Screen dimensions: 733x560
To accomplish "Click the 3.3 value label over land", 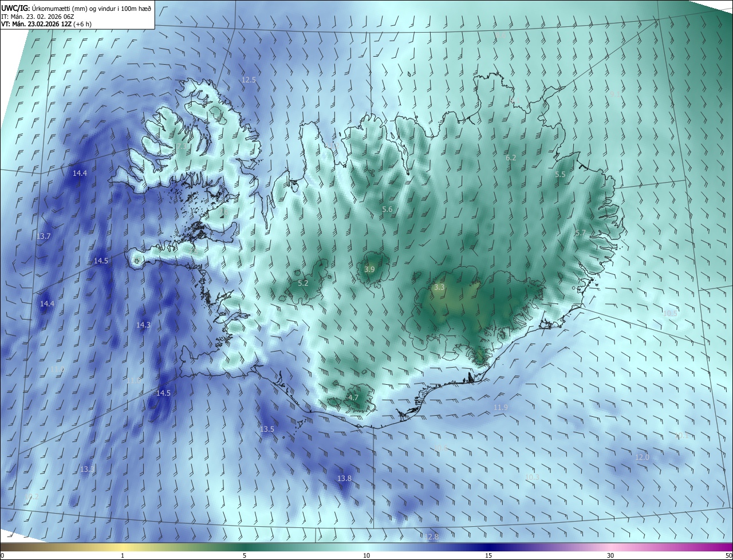I will [439, 287].
